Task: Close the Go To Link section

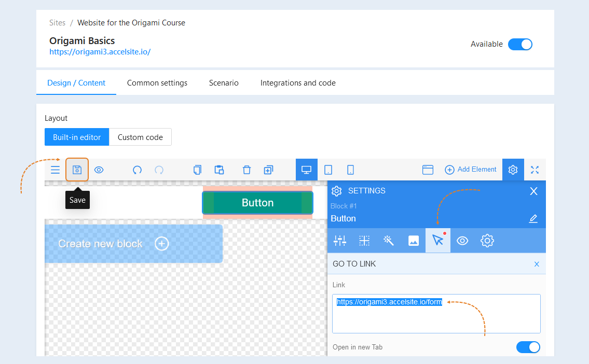Action: click(x=537, y=264)
